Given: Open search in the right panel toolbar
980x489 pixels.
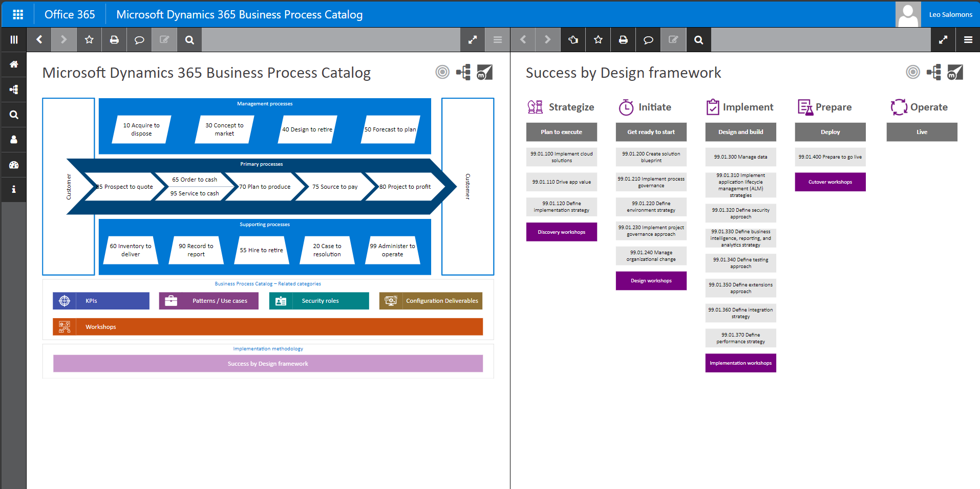Looking at the screenshot, I should tap(698, 39).
